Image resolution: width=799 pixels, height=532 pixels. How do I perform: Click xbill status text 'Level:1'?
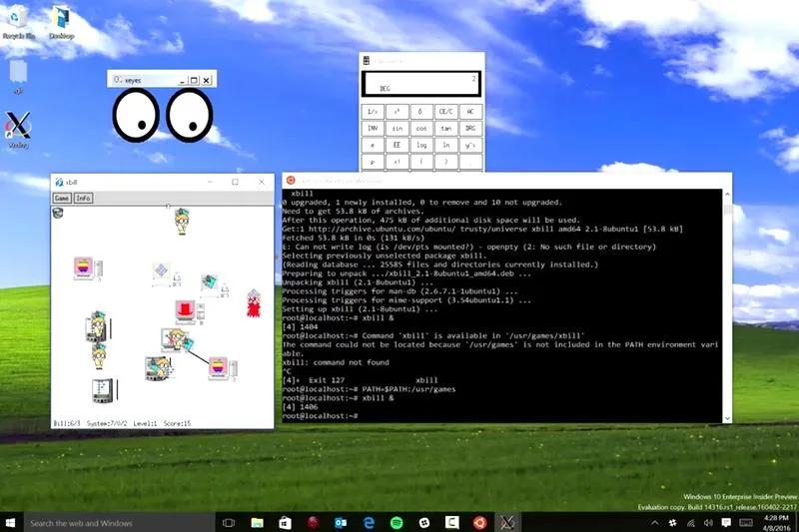(x=145, y=423)
